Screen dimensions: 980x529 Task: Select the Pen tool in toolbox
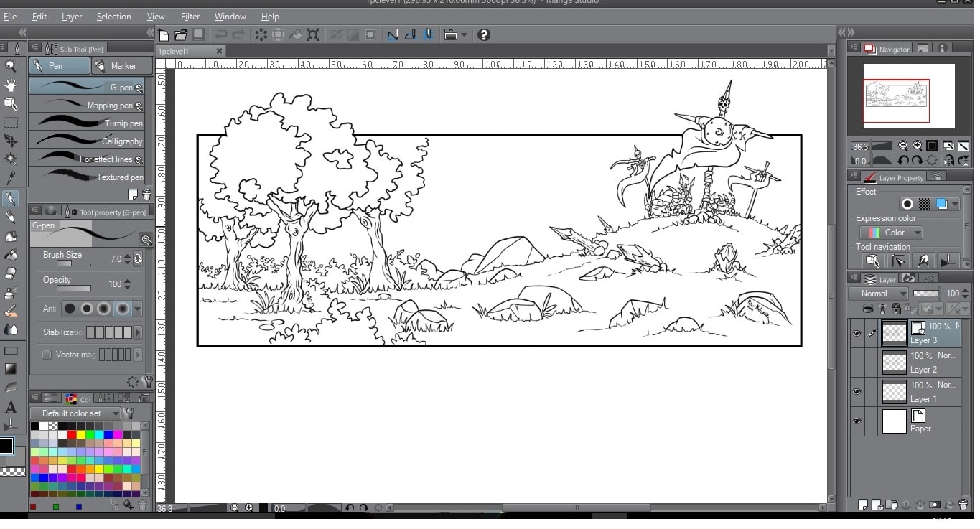point(11,198)
